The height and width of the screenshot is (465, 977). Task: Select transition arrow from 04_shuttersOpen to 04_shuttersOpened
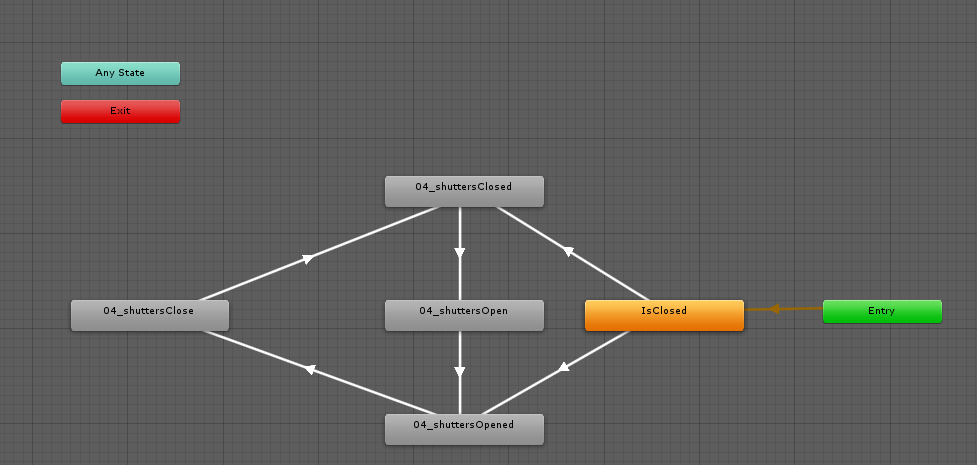pyautogui.click(x=460, y=372)
